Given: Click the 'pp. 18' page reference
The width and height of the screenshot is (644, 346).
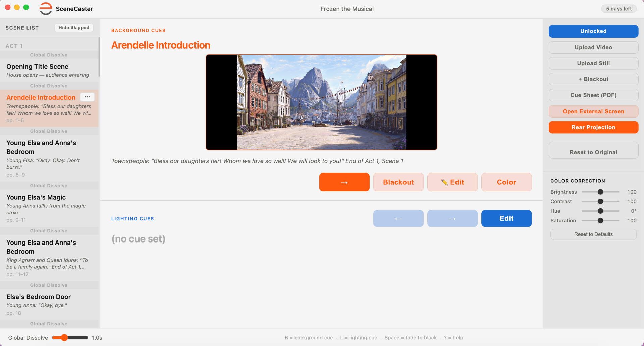Looking at the screenshot, I should [14, 313].
